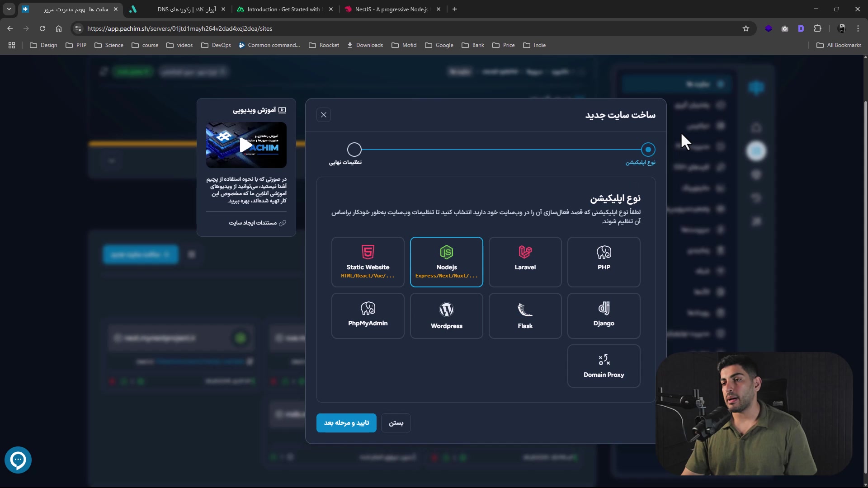Image resolution: width=868 pixels, height=488 pixels.
Task: Select the Flask application type
Action: tap(525, 315)
